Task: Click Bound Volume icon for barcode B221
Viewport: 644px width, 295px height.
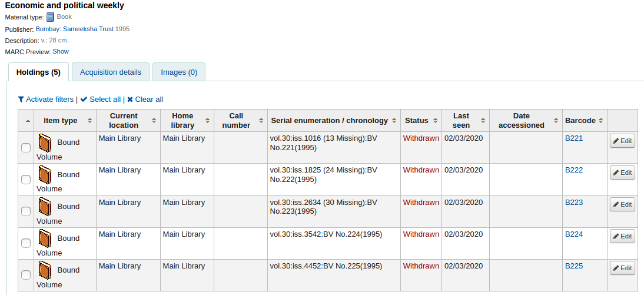Action: click(45, 142)
